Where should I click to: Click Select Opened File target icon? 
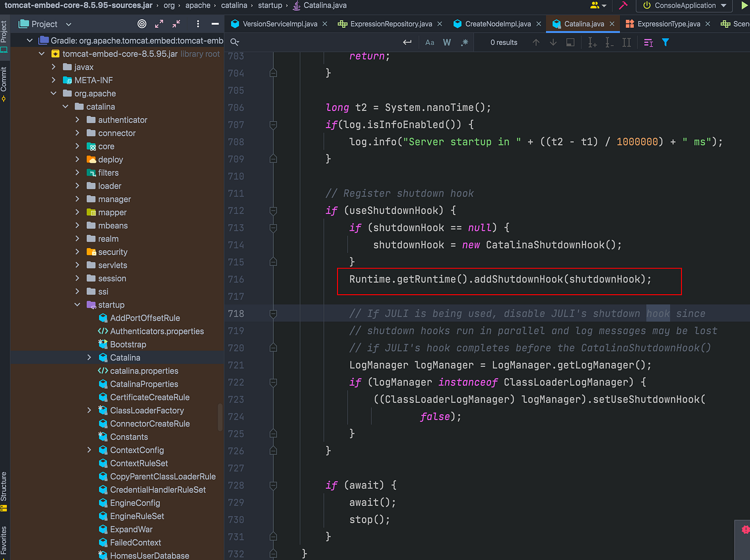[142, 24]
